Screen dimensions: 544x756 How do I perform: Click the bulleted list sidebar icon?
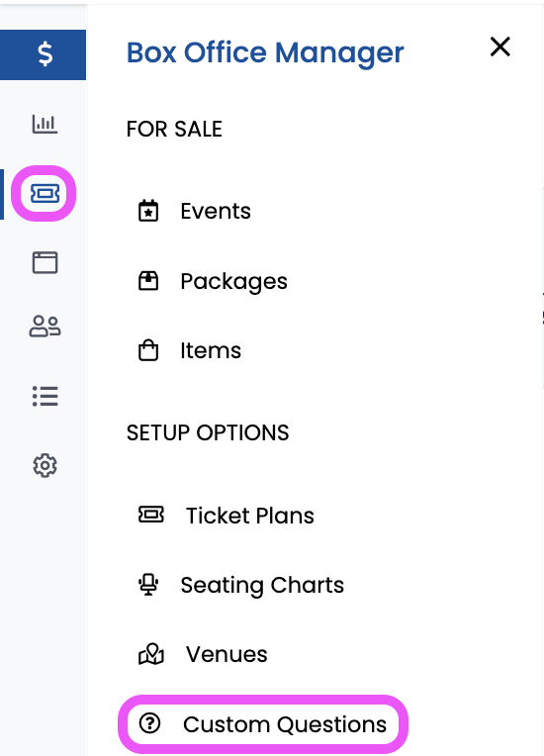pyautogui.click(x=45, y=396)
